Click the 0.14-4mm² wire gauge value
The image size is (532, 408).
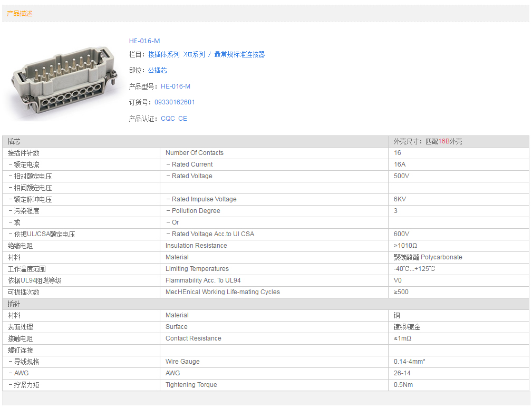coord(409,362)
